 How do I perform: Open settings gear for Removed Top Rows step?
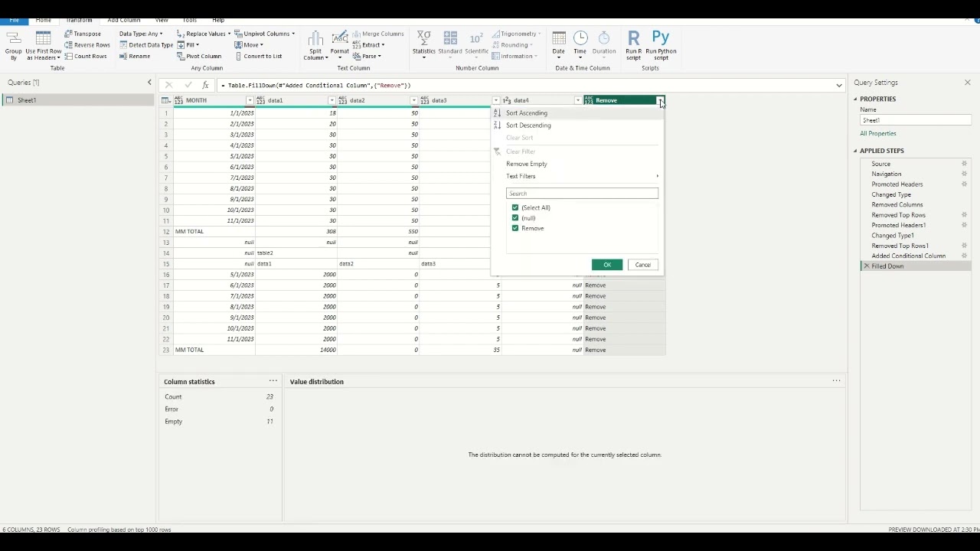pyautogui.click(x=964, y=215)
